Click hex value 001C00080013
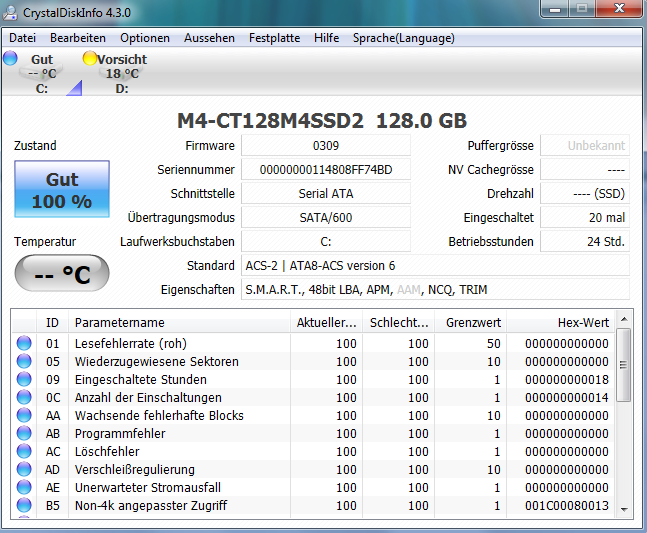Screen dimensions: 647x533 pyautogui.click(x=567, y=505)
